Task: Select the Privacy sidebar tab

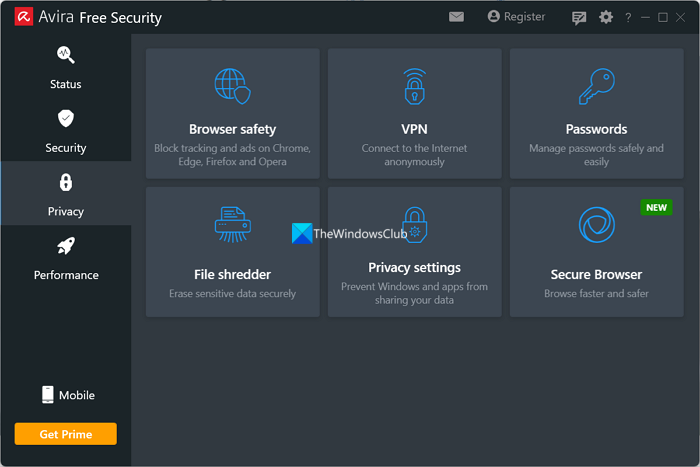Action: 66,194
